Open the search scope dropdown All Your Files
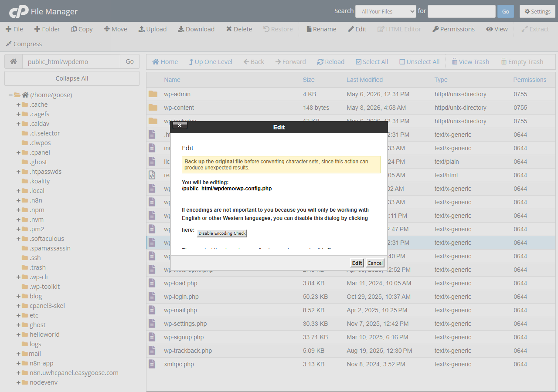This screenshot has height=392, width=558. pyautogui.click(x=386, y=11)
